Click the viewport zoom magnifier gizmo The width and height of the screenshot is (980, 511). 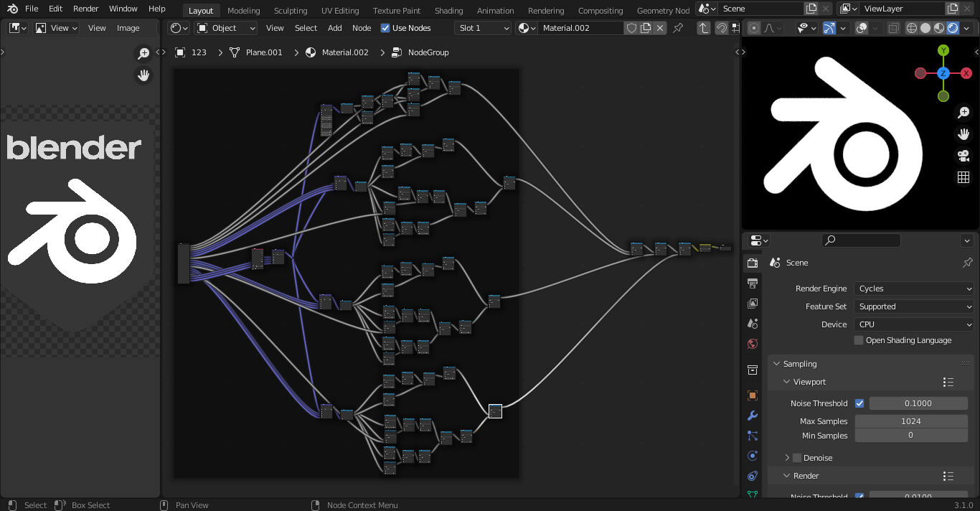[x=963, y=113]
